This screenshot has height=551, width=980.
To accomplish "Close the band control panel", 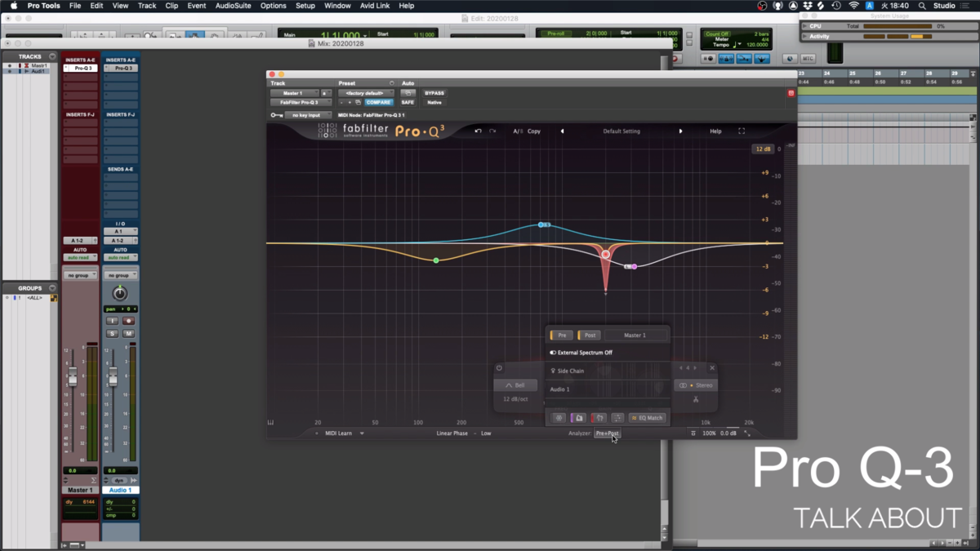I will click(x=712, y=368).
